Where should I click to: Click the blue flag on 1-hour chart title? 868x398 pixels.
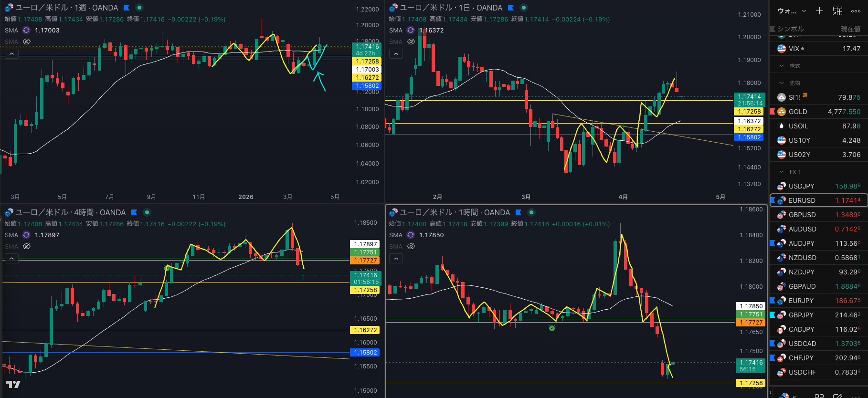[519, 212]
